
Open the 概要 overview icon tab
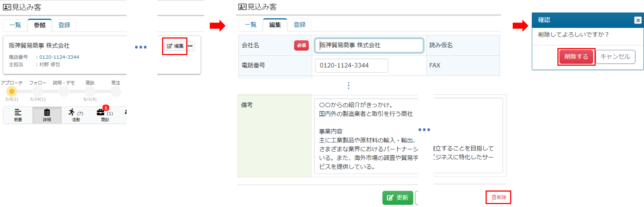pos(18,115)
